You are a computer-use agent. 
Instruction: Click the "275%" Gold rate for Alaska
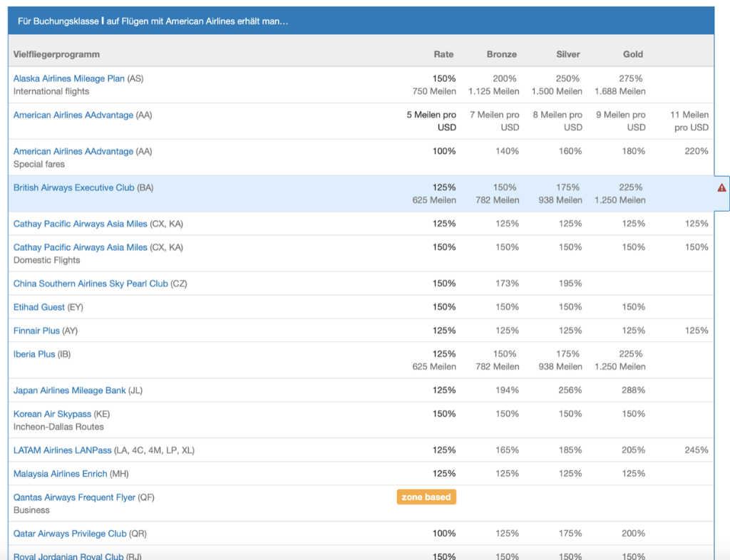click(x=631, y=78)
